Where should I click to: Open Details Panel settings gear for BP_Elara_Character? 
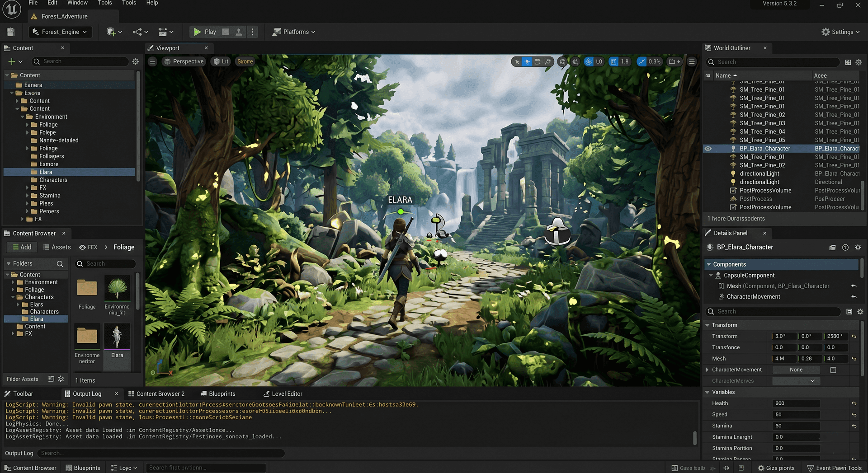coord(858,248)
